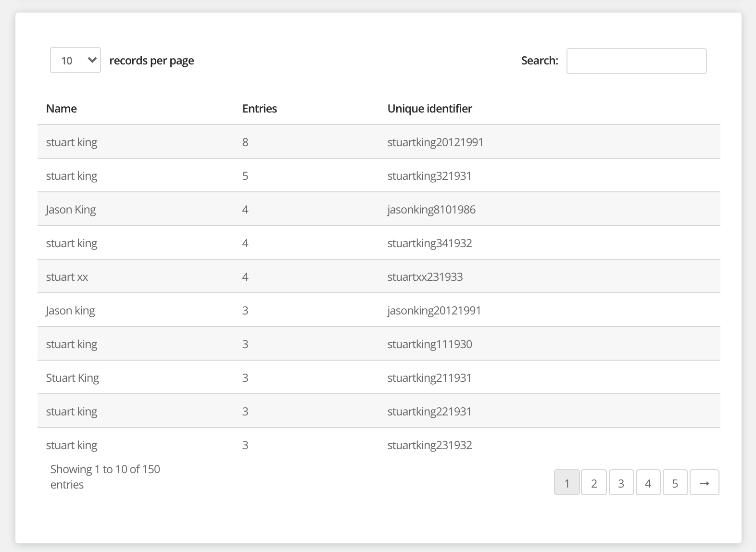Select row with identifier stuartking20121991
Image resolution: width=756 pixels, height=552 pixels.
[x=435, y=142]
